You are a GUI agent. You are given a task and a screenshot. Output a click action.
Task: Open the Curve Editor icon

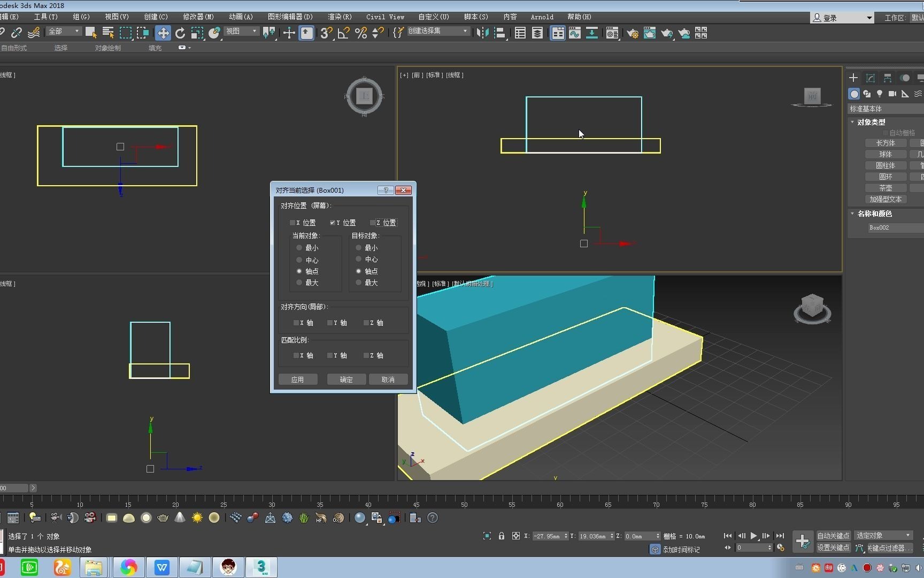[575, 33]
